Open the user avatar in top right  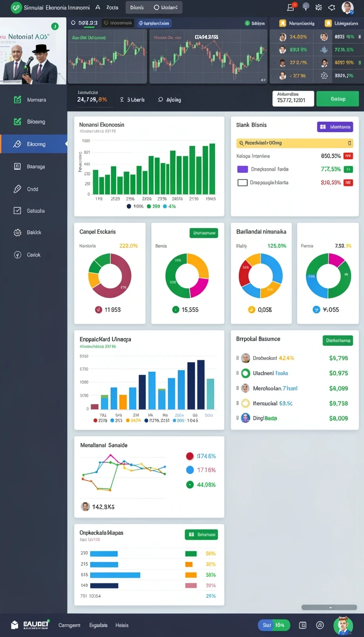click(x=347, y=8)
